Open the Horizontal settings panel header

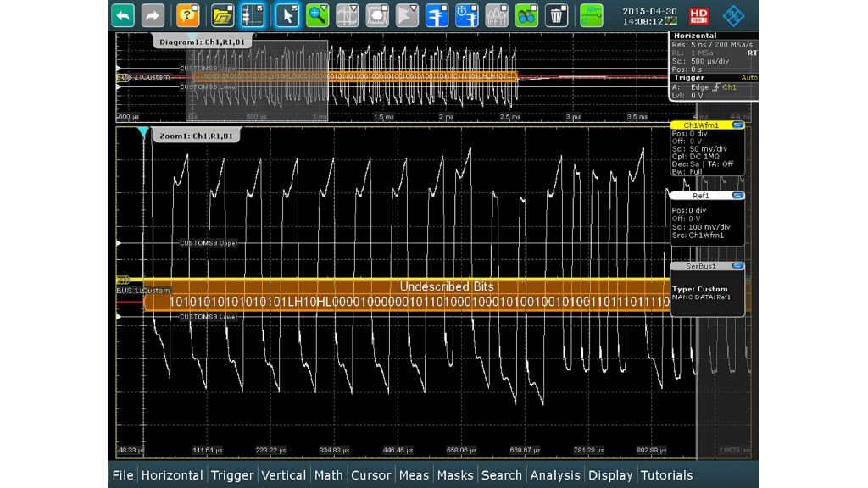coord(694,36)
